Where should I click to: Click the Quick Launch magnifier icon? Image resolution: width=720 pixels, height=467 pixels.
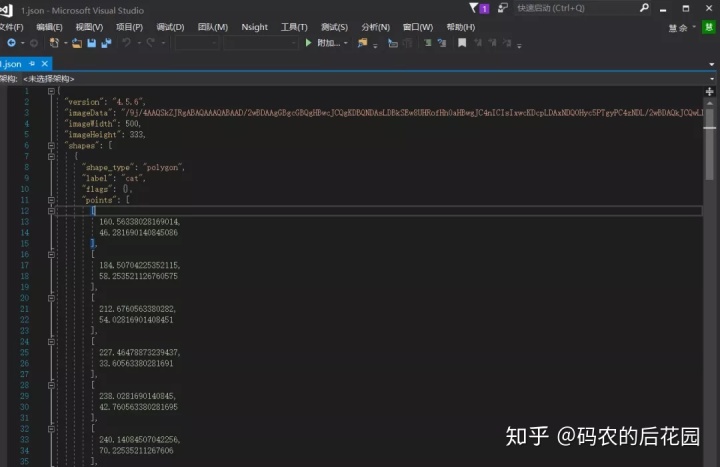coord(644,8)
